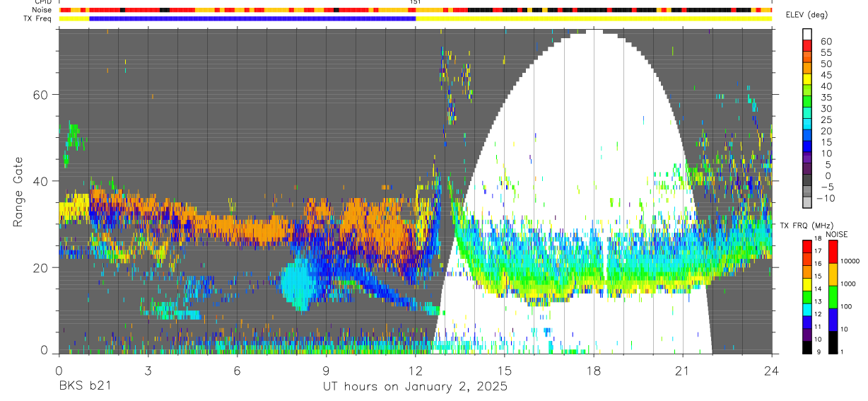Pick yellow ELEV swatch between 40 and 45
The image size is (868, 401).
(x=807, y=80)
